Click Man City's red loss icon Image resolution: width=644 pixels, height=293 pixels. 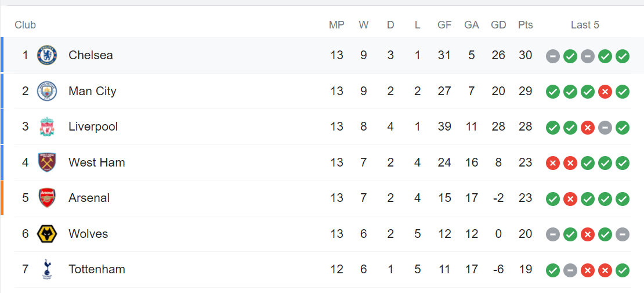(x=605, y=91)
